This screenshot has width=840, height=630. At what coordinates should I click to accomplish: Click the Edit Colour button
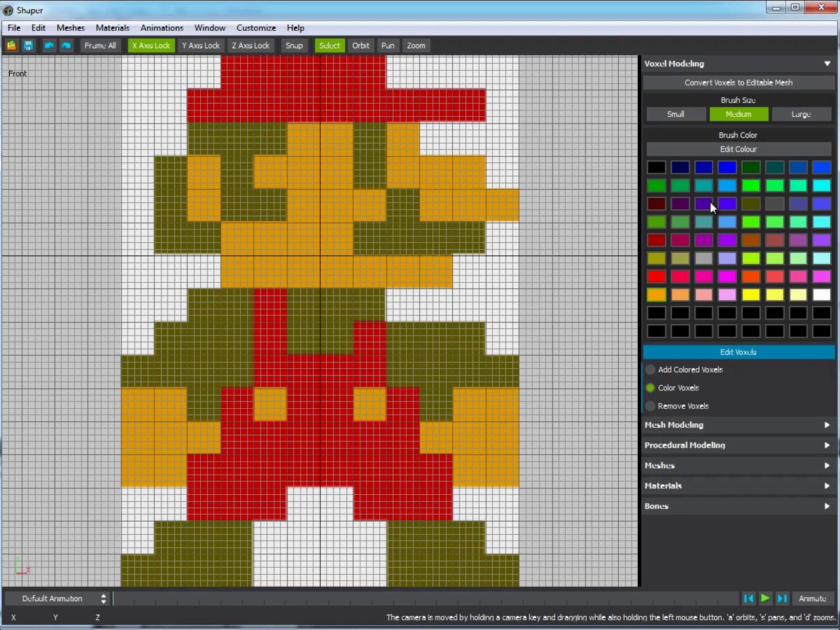[x=738, y=149]
